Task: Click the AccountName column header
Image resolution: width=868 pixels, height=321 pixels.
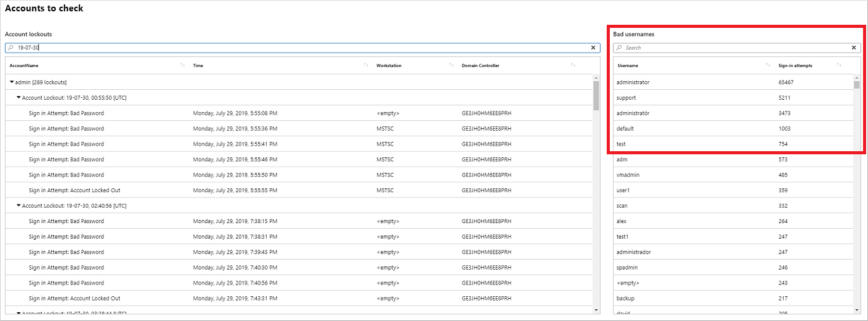Action: pos(24,66)
